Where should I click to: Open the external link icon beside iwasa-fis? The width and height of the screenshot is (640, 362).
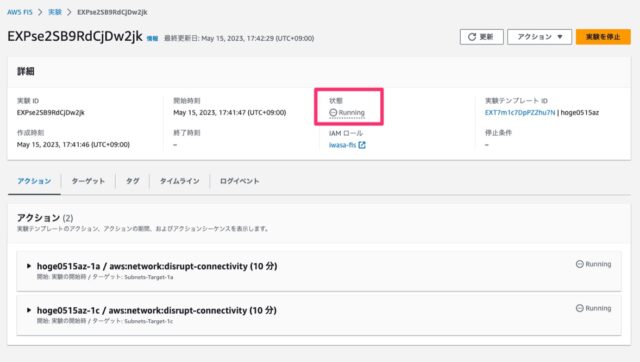click(x=362, y=145)
